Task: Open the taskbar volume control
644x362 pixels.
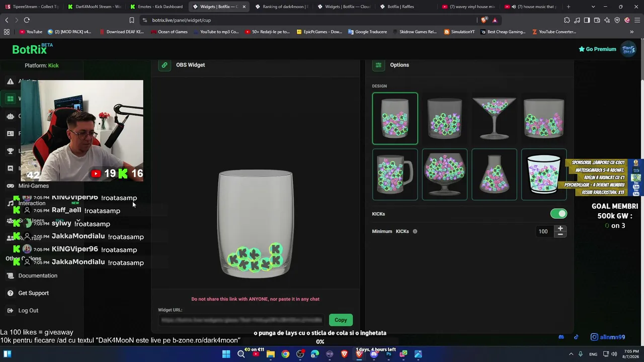Action: [614, 354]
